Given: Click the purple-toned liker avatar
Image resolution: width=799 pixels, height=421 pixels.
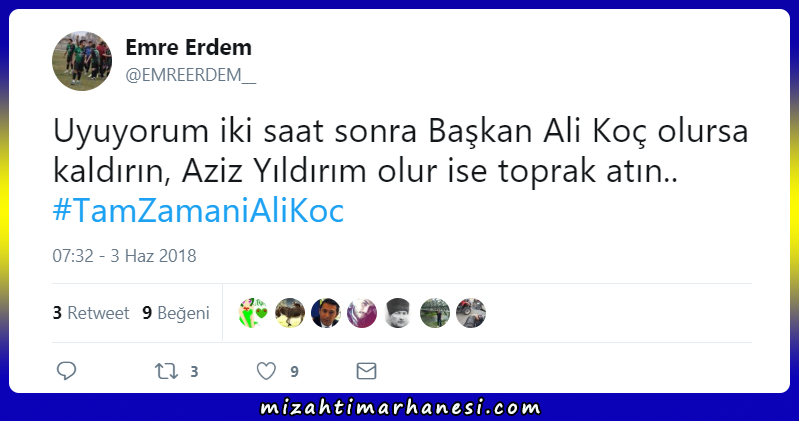Looking at the screenshot, I should (362, 312).
